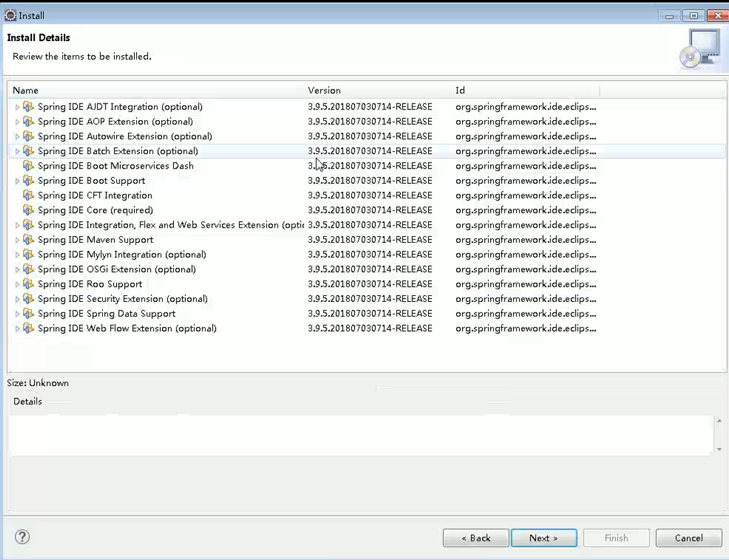729x560 pixels.
Task: Click the feature icon beside Spring IDE CFT Integration
Action: click(x=29, y=196)
